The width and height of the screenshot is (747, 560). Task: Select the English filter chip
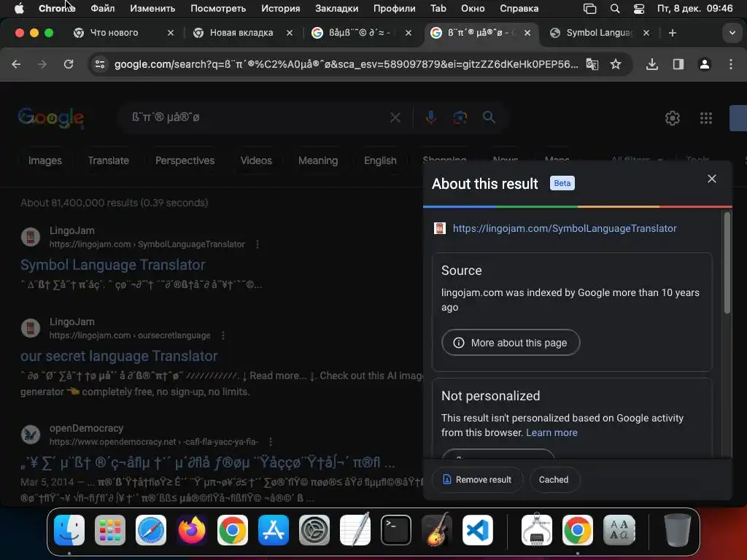[x=380, y=160]
